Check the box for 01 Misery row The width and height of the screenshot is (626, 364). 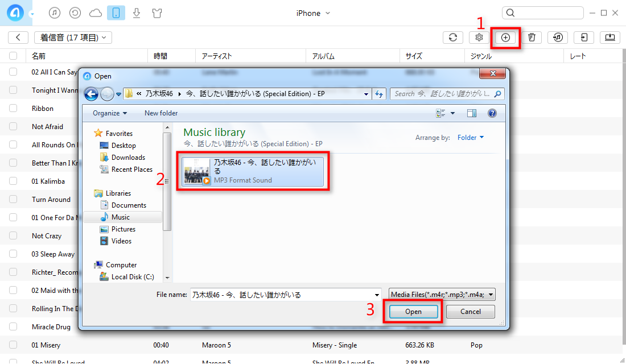13,345
